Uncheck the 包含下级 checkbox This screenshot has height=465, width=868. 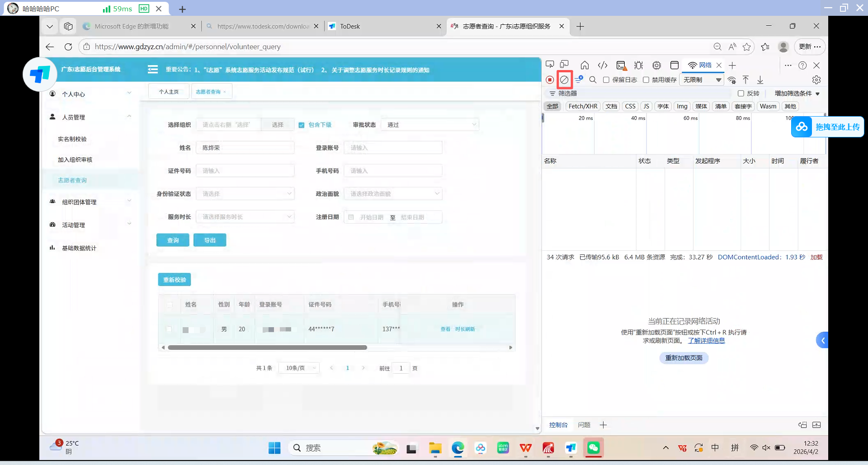tap(302, 125)
